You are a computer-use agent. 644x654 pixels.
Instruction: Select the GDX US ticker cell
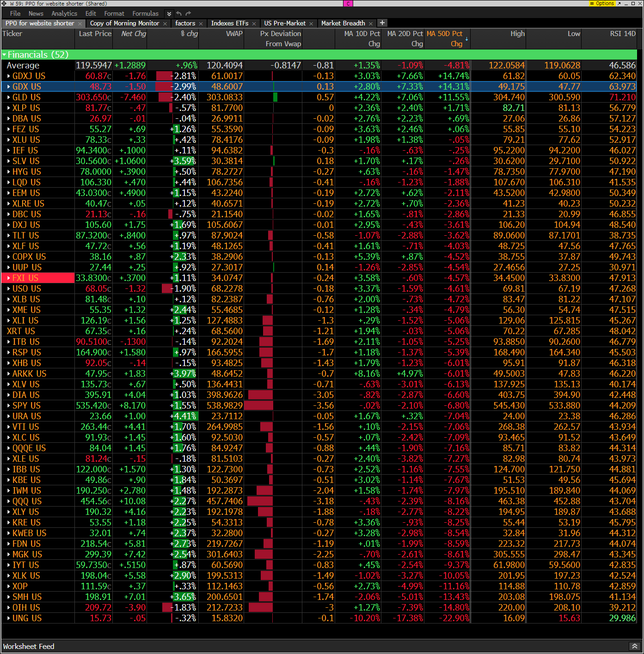click(x=37, y=87)
